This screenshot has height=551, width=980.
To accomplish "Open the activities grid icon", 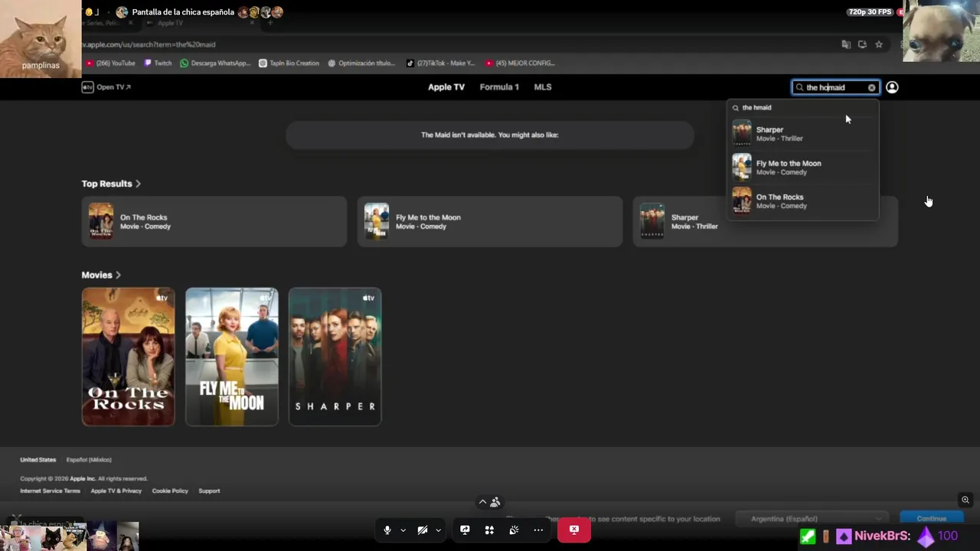I will point(489,530).
